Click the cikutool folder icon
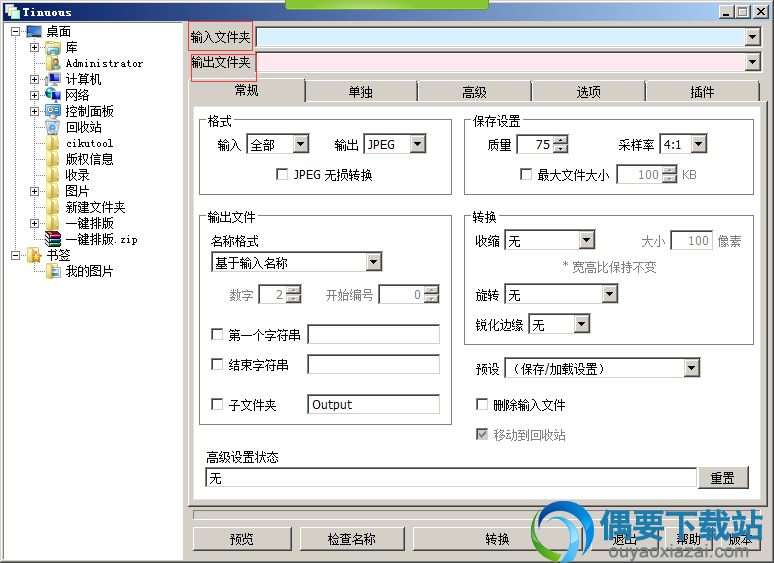 pos(53,143)
